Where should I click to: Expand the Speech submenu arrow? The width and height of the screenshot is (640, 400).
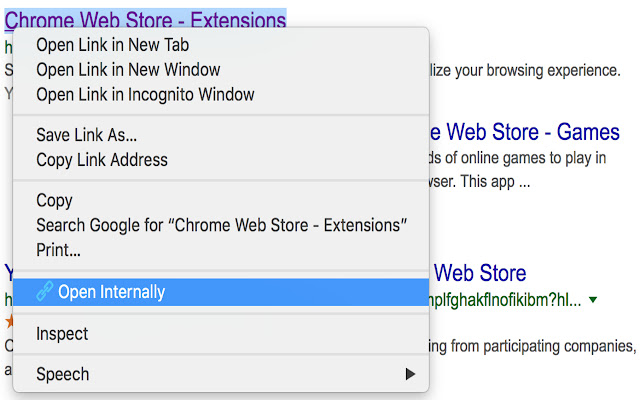[x=409, y=374]
